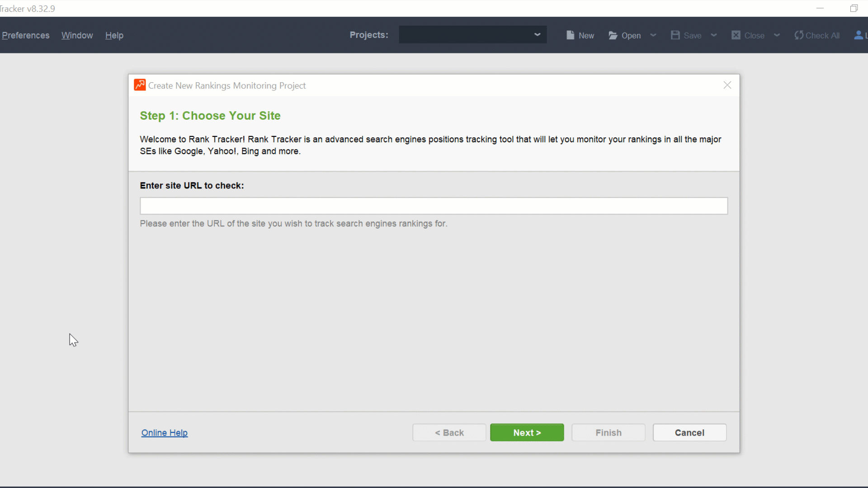Viewport: 868px width, 488px height.
Task: Click the 'Step 1: Choose Your Site' heading
Action: [x=210, y=116]
